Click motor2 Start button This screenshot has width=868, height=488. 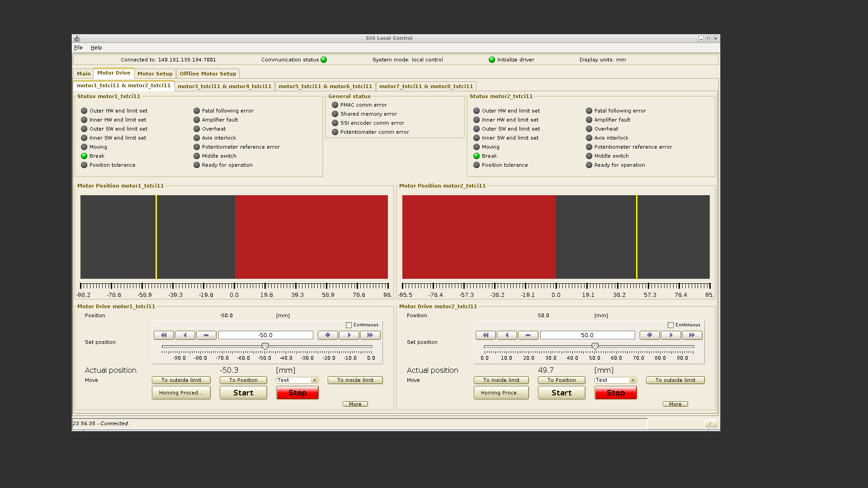[x=561, y=393]
